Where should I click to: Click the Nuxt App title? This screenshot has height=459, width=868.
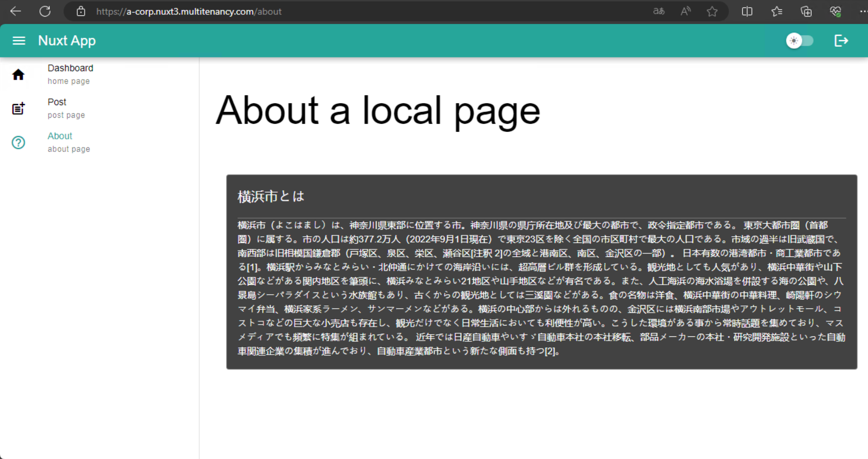[67, 41]
